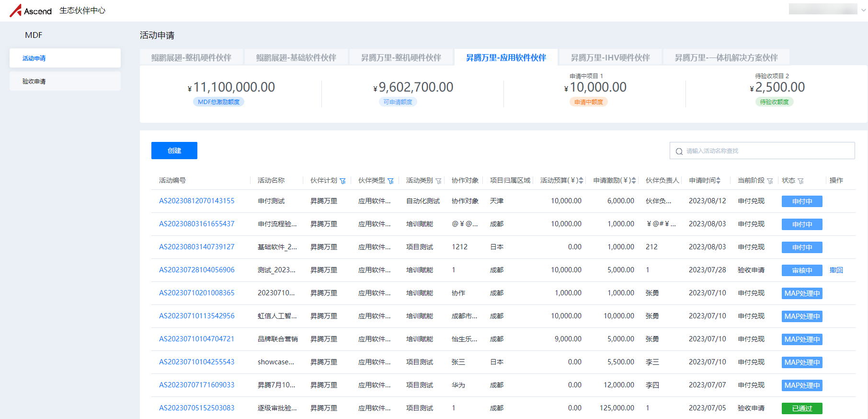Click 申付中 status of 申付流程验 row
Viewport: 868px width, 419px height.
click(802, 224)
